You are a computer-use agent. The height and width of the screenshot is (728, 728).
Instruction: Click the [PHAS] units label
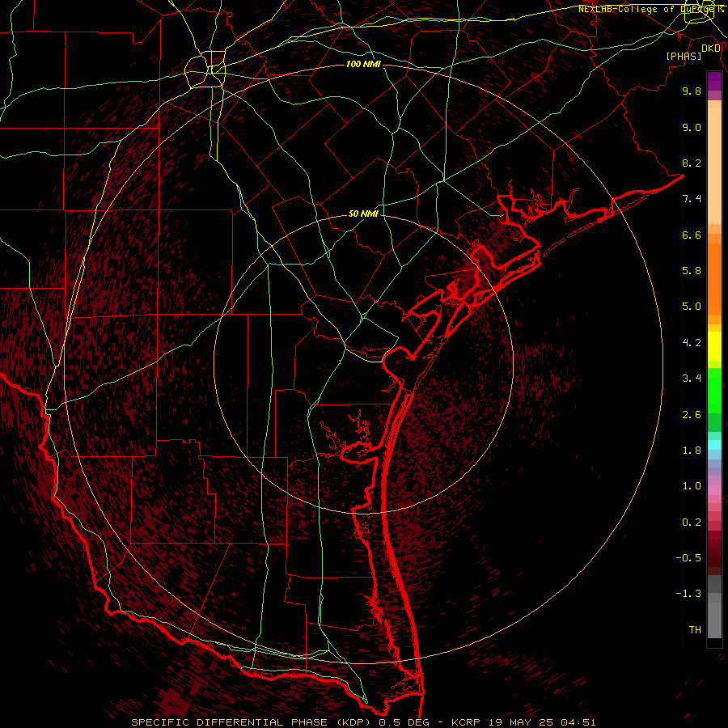[684, 56]
